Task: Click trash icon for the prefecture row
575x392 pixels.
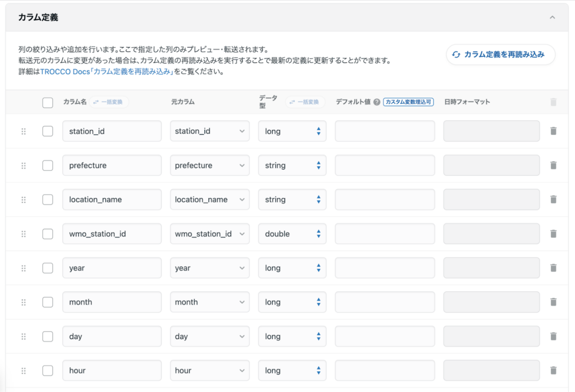Action: pos(553,165)
